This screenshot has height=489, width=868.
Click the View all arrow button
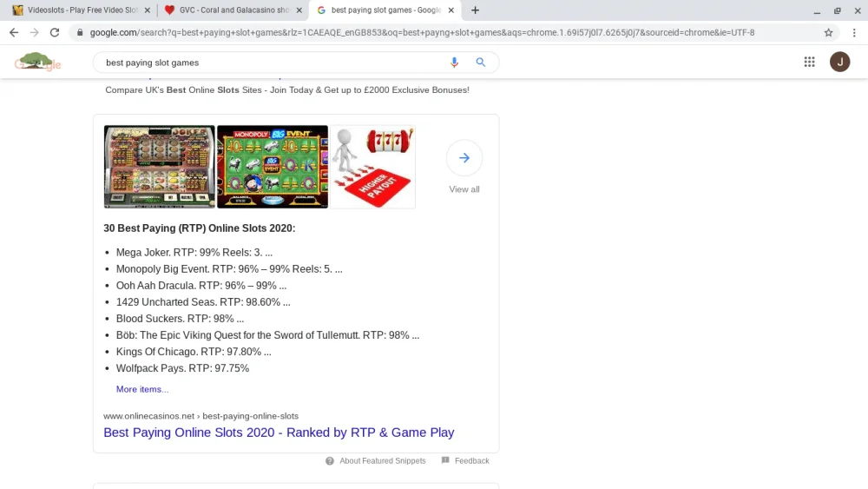(x=464, y=158)
